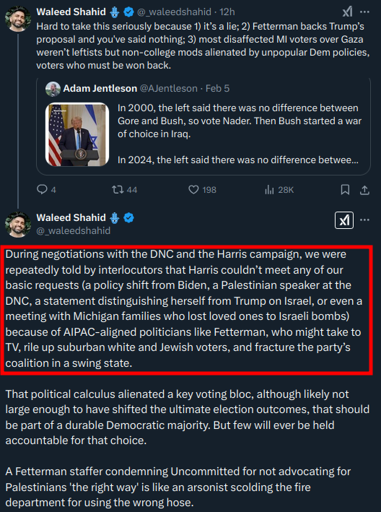Open the Trump podium image thumbnail
This screenshot has height=512, width=381.
[x=77, y=134]
